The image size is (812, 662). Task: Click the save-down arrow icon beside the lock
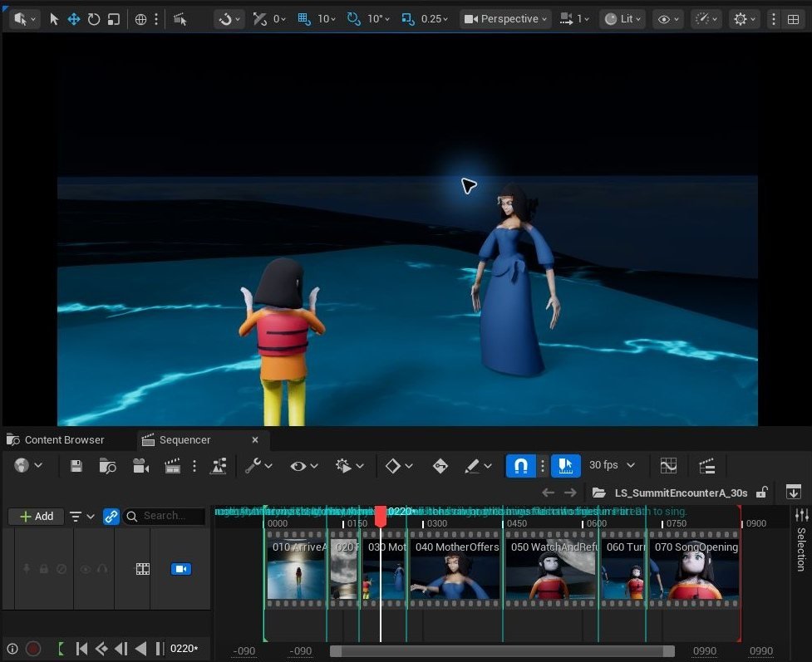pos(794,492)
